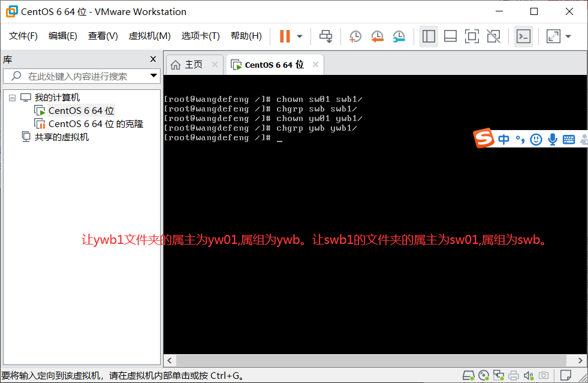Click the hard disk status icon

468,375
